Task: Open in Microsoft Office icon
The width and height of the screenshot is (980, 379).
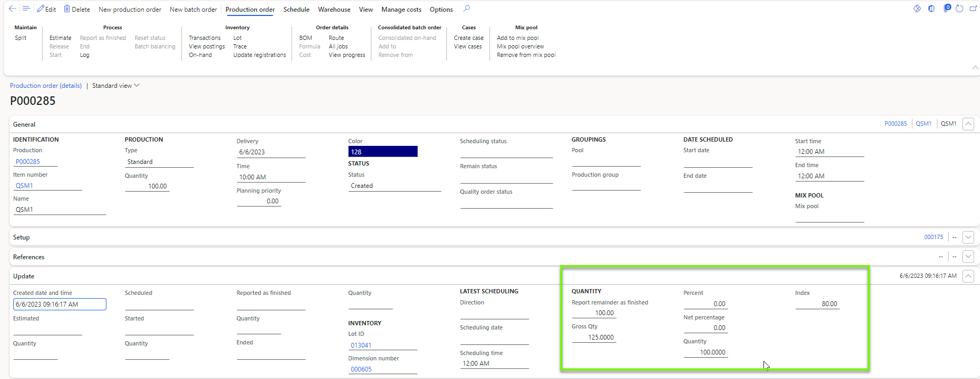Action: point(932,9)
